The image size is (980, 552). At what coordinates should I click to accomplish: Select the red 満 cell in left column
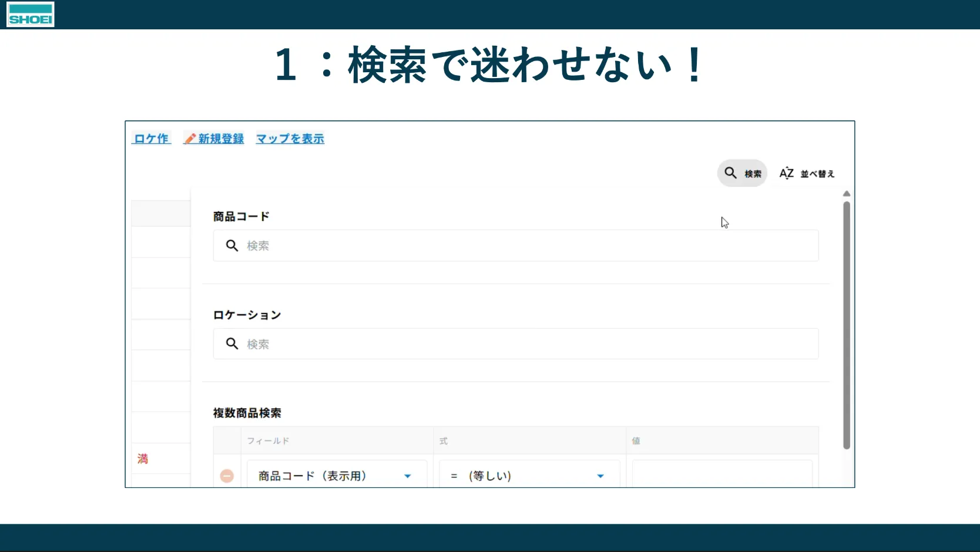(143, 459)
